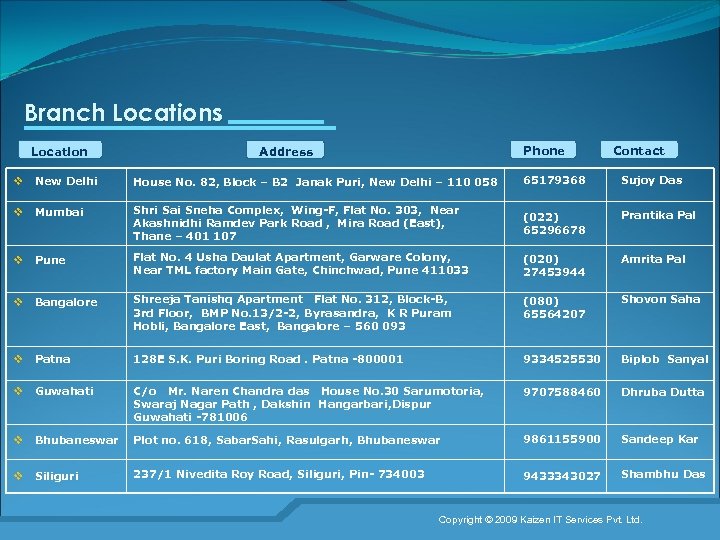Image resolution: width=720 pixels, height=540 pixels.
Task: Click contact name Amrita Pal
Action: pyautogui.click(x=653, y=259)
